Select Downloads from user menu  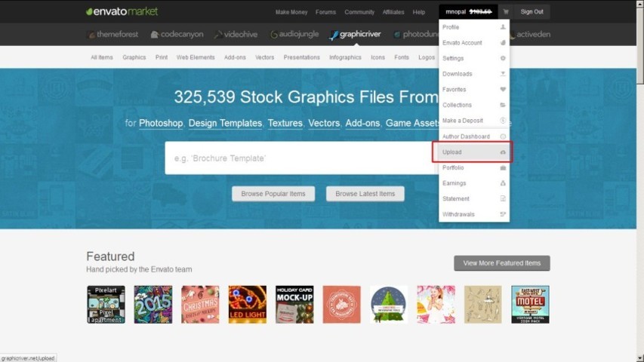(474, 74)
